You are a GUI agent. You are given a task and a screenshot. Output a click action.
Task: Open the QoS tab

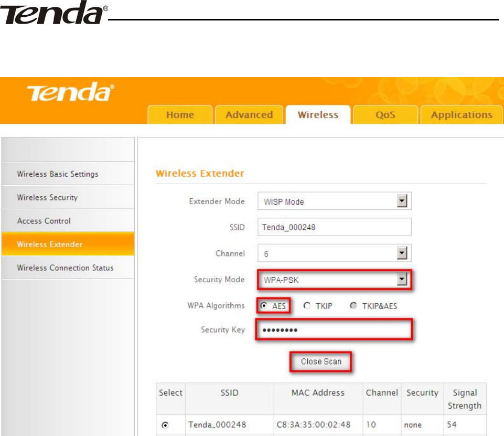385,115
